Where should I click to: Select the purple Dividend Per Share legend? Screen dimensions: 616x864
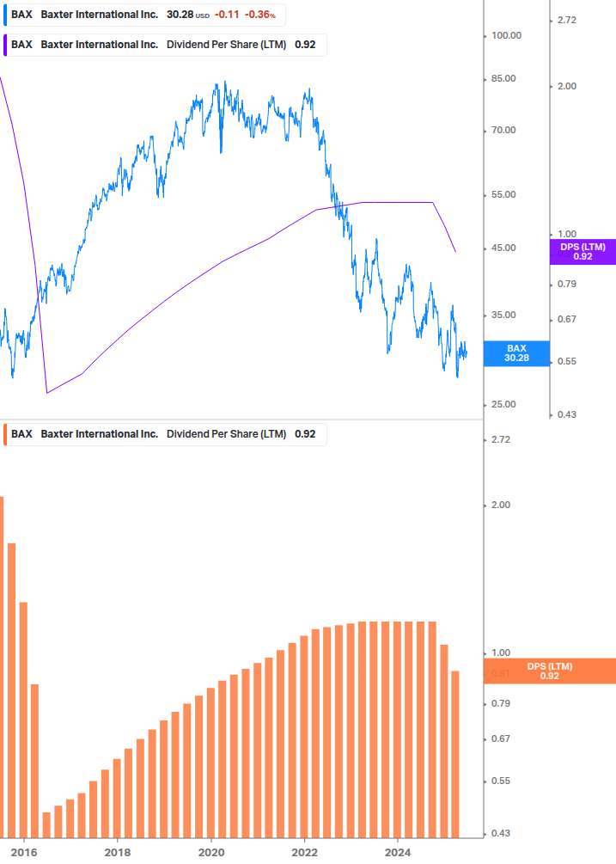[165, 45]
